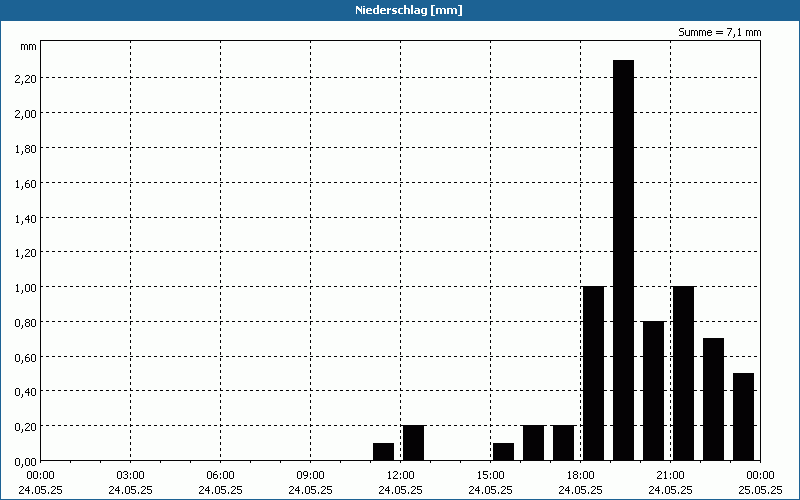Select the y-axis value '2,20'

26,79
